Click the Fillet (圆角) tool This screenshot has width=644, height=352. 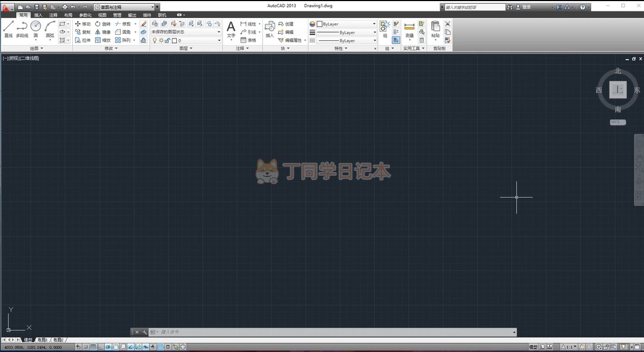[123, 32]
